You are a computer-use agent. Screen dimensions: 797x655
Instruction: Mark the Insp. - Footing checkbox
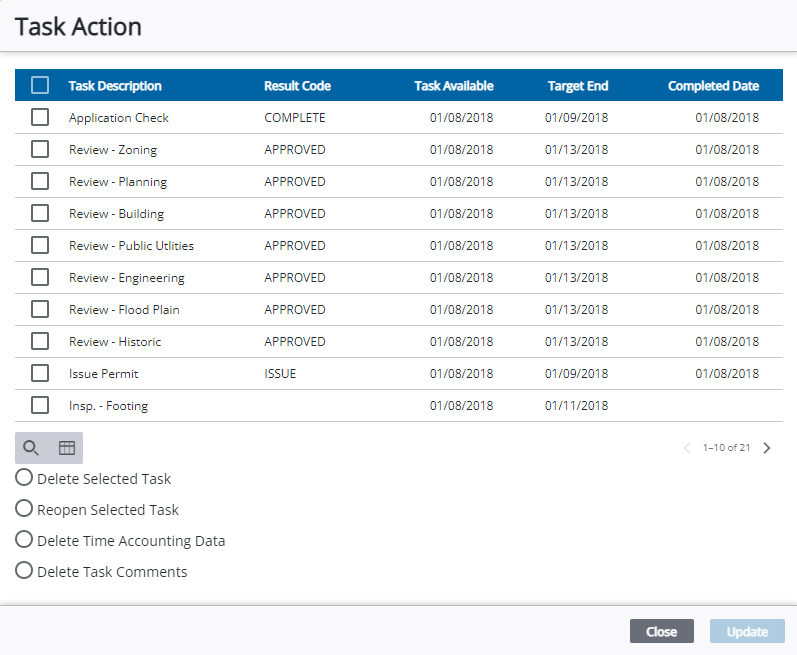[x=40, y=406]
